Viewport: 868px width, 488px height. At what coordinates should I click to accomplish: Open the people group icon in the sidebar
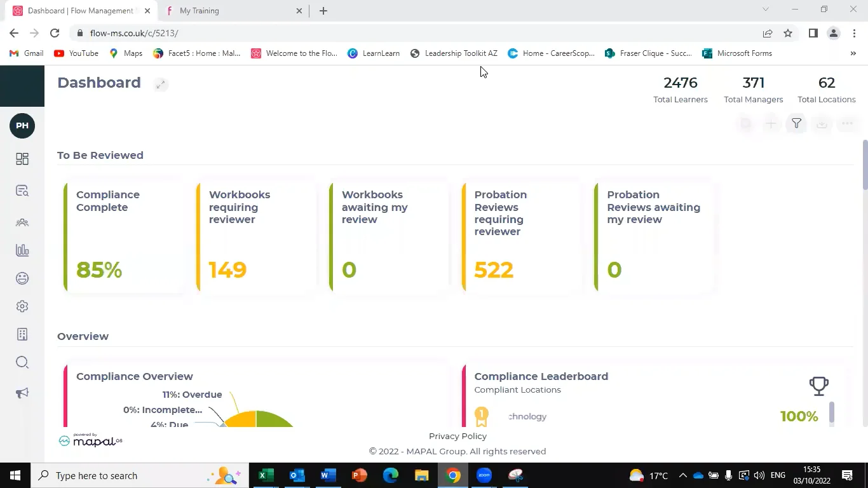(x=22, y=222)
